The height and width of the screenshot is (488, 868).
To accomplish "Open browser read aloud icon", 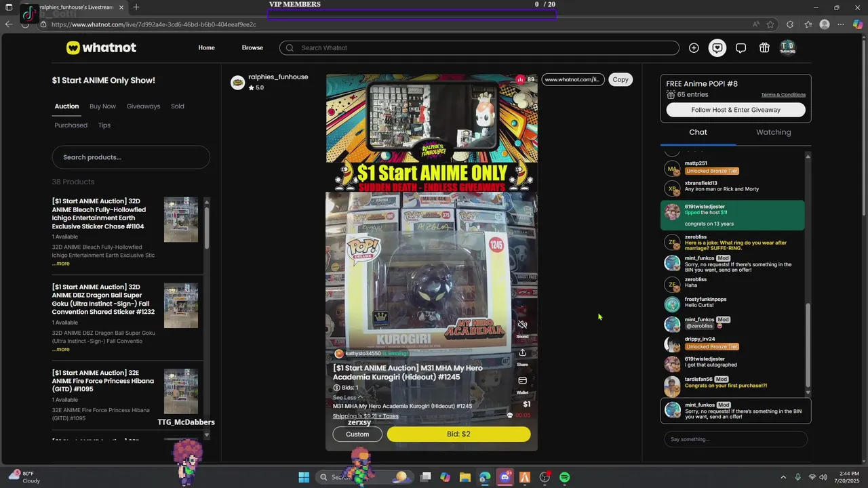I will pos(755,24).
